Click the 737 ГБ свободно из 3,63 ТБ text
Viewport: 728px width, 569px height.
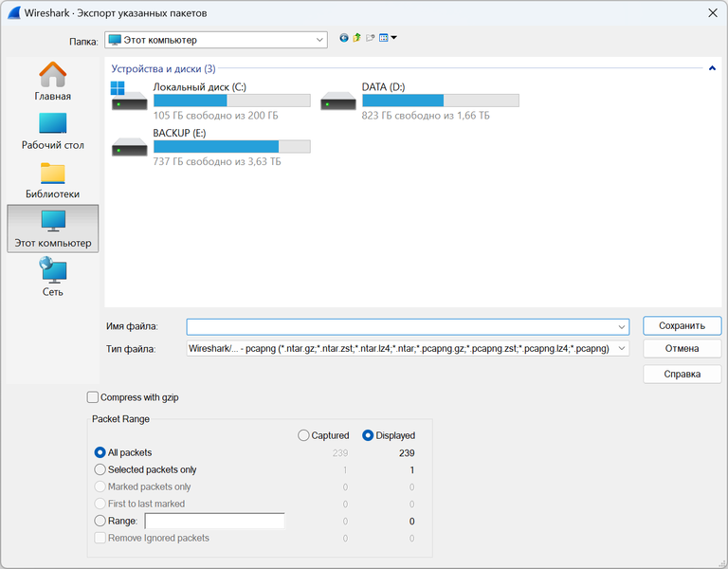pos(217,161)
